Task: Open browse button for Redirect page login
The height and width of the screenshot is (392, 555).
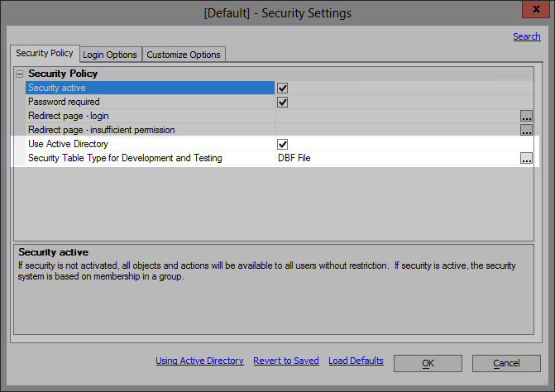Action: 526,116
